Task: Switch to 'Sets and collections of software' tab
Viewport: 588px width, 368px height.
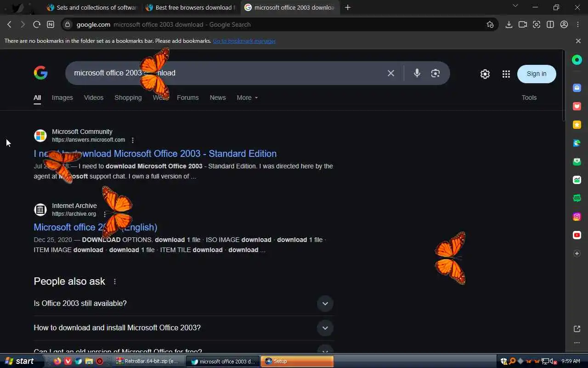Action: point(92,7)
